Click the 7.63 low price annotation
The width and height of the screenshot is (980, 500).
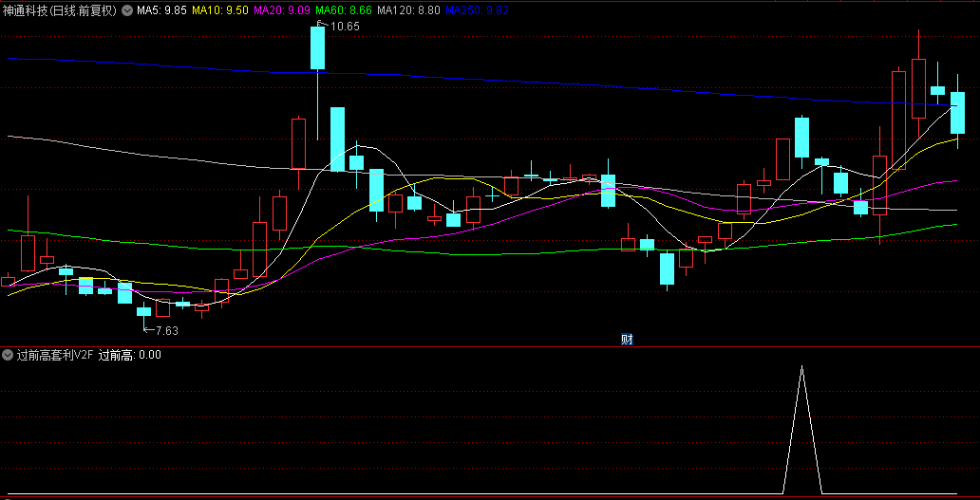pos(167,331)
